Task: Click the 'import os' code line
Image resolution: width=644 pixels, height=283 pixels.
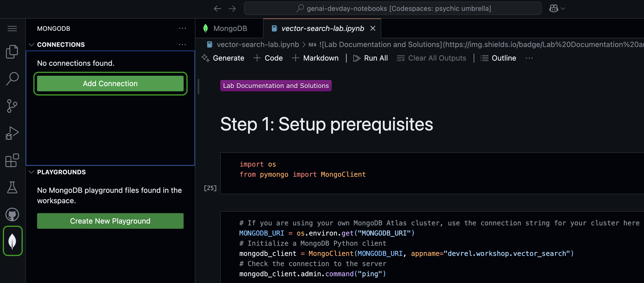Action: click(x=258, y=164)
